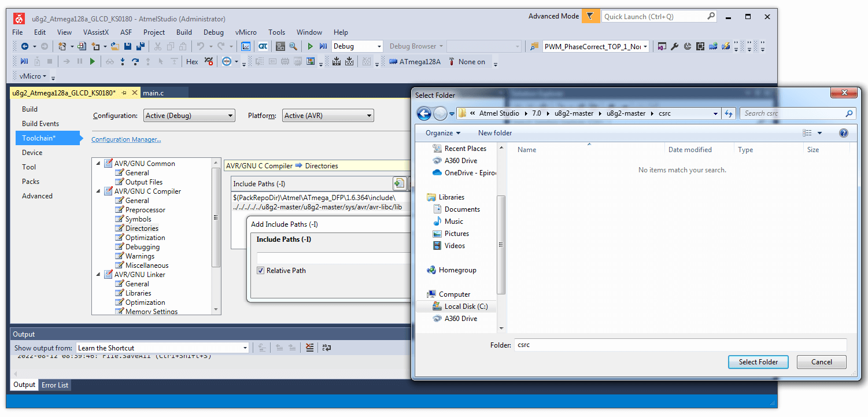Viewport: 868px width, 417px height.
Task: Click the Step Into arrow icon
Action: click(x=123, y=61)
